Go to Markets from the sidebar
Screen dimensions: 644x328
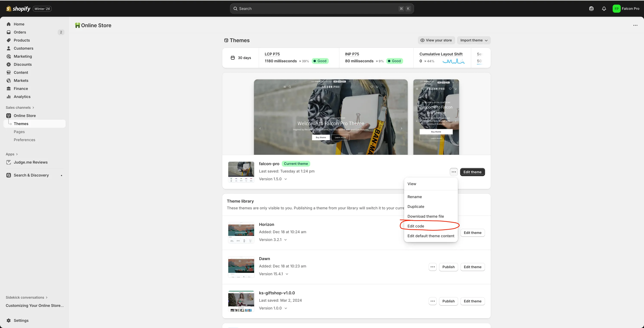21,81
